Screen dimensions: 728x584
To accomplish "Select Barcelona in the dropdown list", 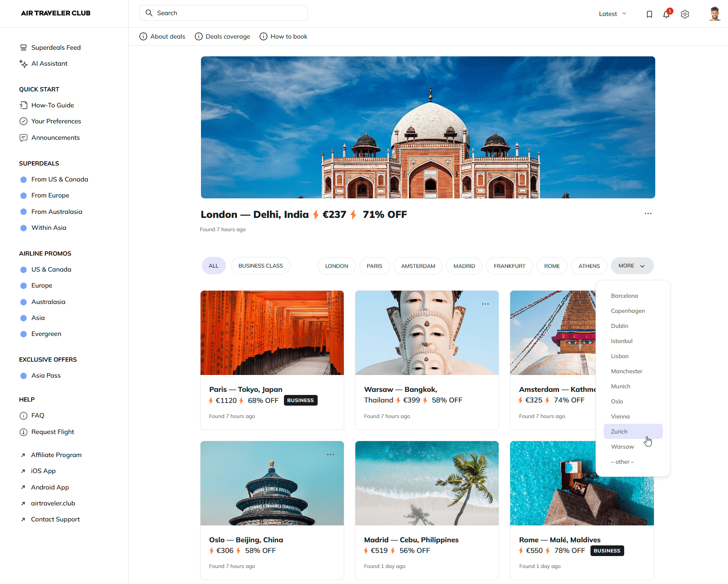I will (624, 296).
